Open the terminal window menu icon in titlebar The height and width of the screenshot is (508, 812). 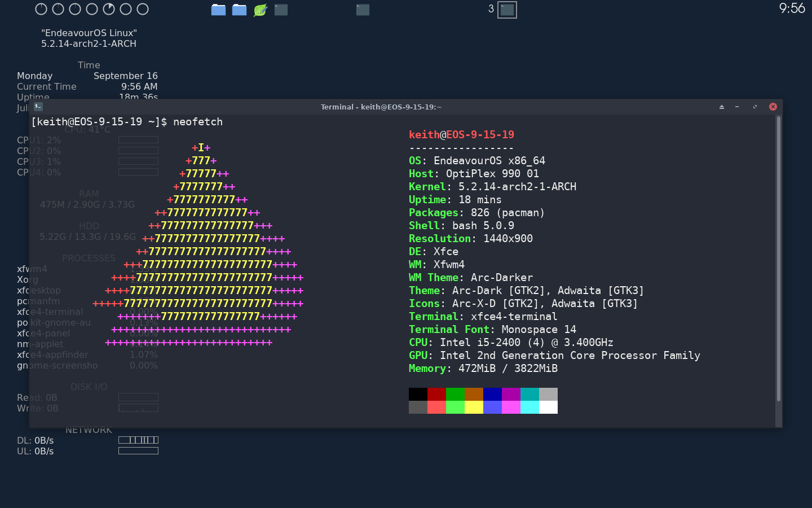(38, 106)
